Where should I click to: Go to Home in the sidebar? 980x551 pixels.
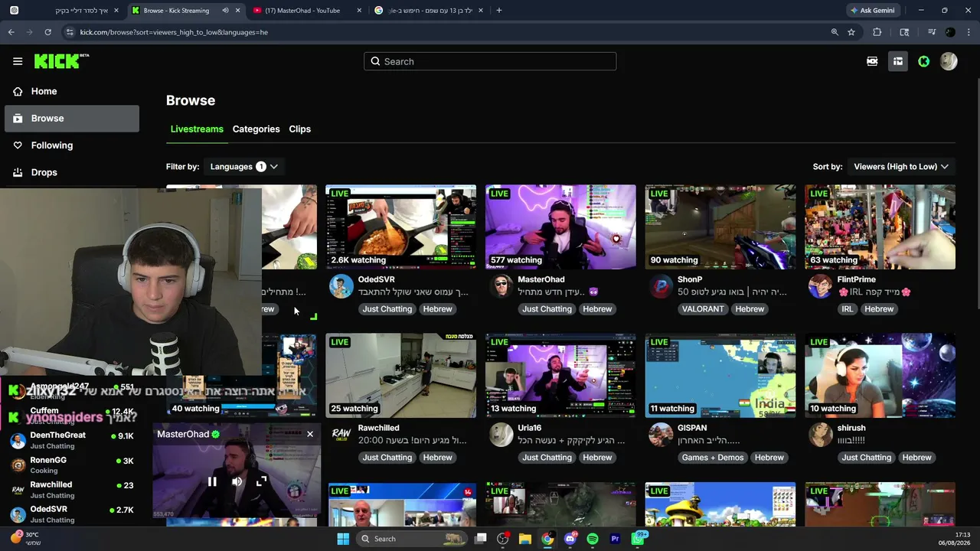(72, 91)
